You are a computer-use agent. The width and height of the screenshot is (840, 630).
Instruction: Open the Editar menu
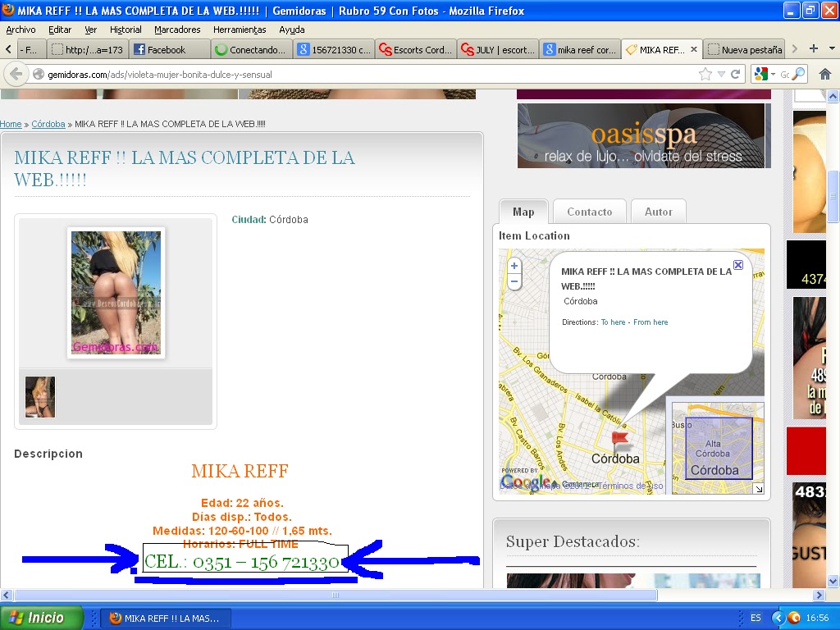click(59, 30)
